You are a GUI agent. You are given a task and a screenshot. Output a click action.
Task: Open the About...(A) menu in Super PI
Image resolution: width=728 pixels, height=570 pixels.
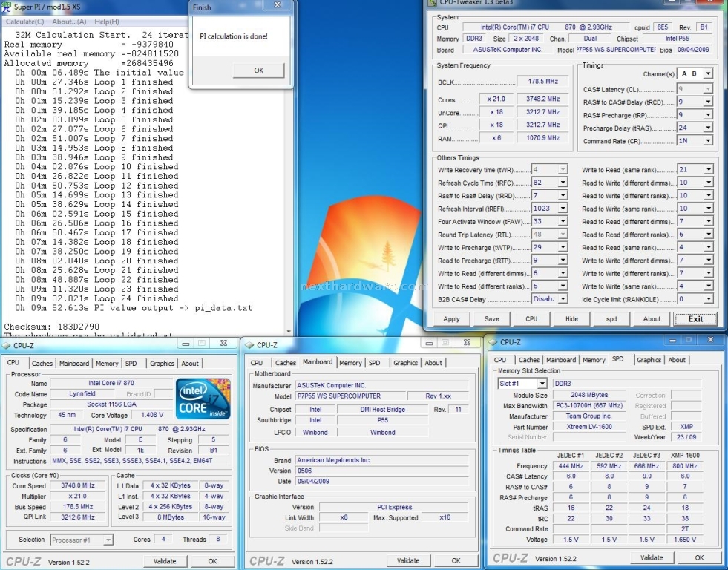click(x=69, y=22)
